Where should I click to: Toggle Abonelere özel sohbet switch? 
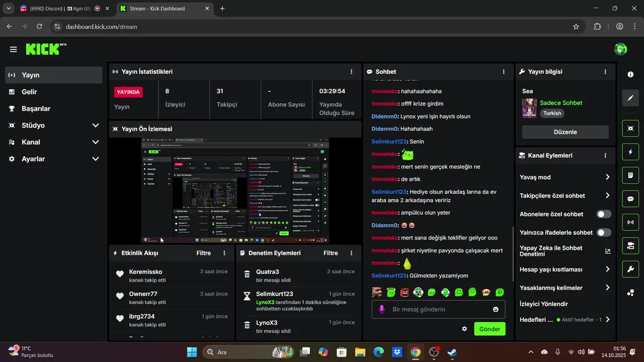(604, 214)
